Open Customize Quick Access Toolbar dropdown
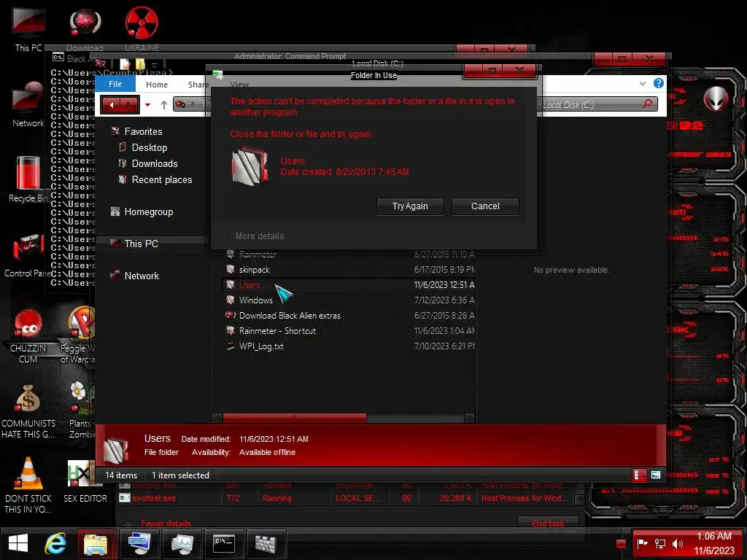747x560 pixels. click(154, 64)
